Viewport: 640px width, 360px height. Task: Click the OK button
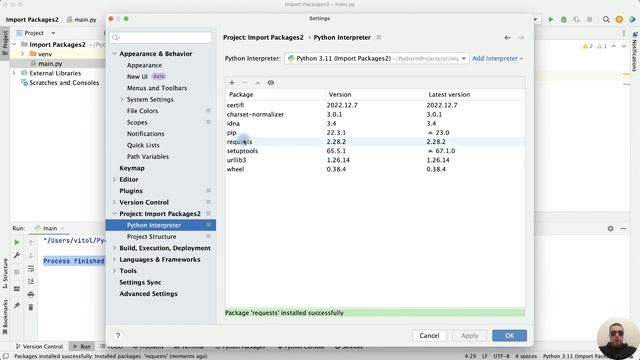click(x=509, y=336)
